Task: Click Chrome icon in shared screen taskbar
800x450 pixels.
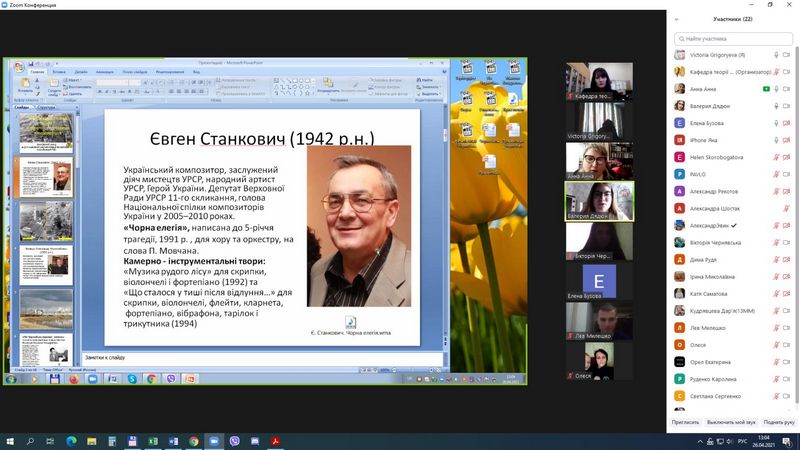Action: [x=152, y=379]
